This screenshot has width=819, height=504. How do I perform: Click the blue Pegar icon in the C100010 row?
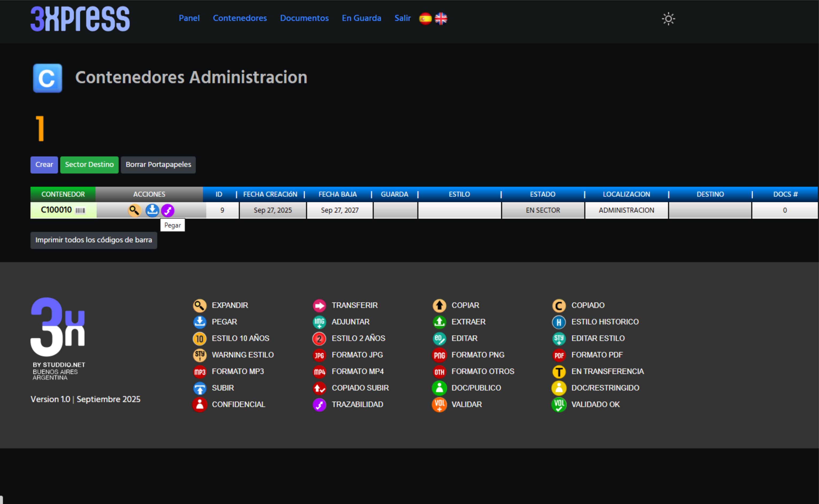click(152, 210)
